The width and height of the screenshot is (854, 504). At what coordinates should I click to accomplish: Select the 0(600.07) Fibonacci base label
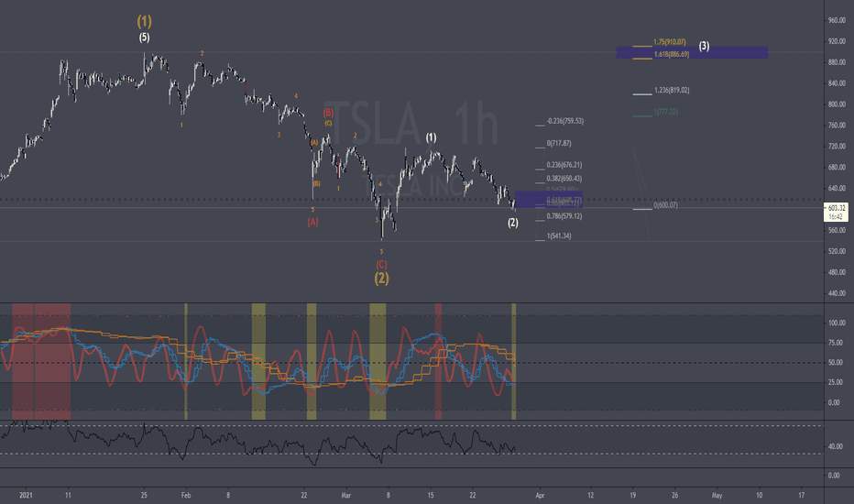pyautogui.click(x=665, y=205)
